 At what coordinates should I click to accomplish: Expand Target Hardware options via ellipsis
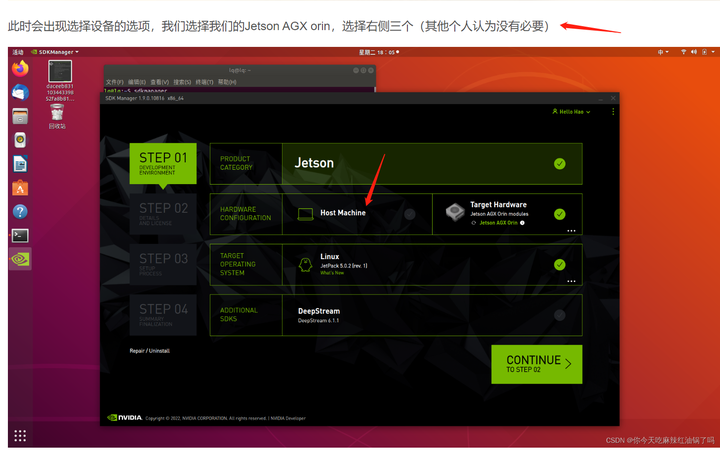click(x=571, y=230)
